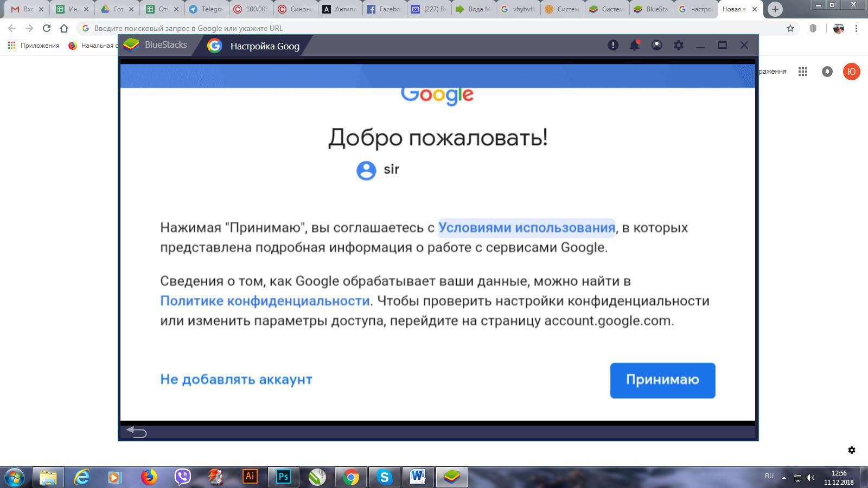868x488 pixels.
Task: Open the Google apps grid icon
Action: tap(803, 72)
